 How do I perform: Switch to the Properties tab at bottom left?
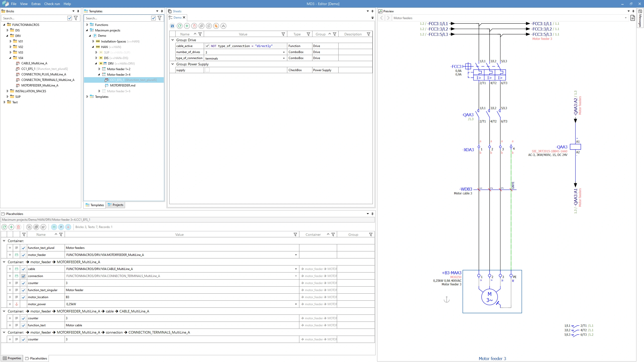pyautogui.click(x=12, y=358)
